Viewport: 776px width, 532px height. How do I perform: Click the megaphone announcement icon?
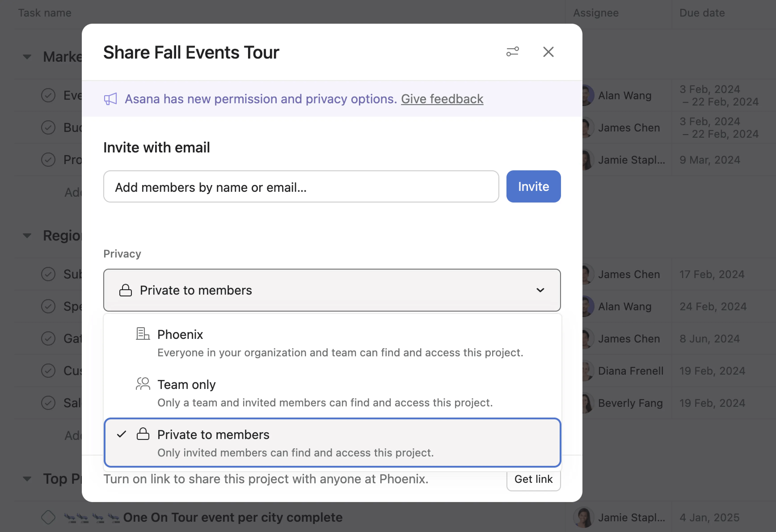(x=111, y=99)
